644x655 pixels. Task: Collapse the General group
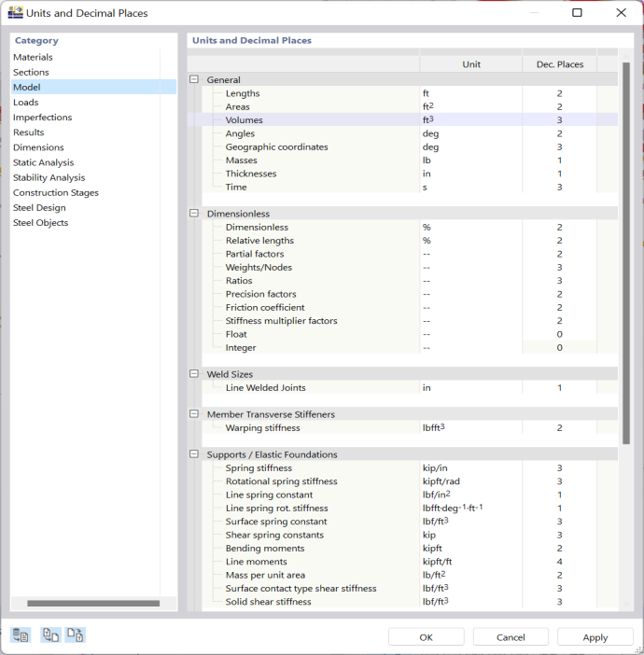[x=194, y=79]
